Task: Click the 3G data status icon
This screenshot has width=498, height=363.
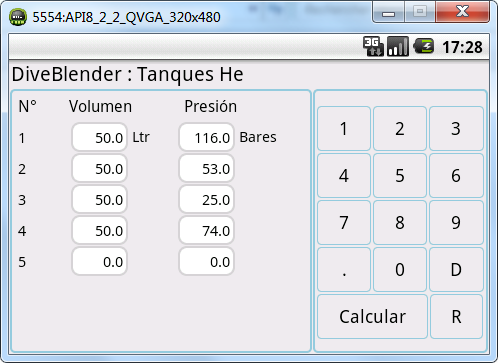Action: pos(373,46)
